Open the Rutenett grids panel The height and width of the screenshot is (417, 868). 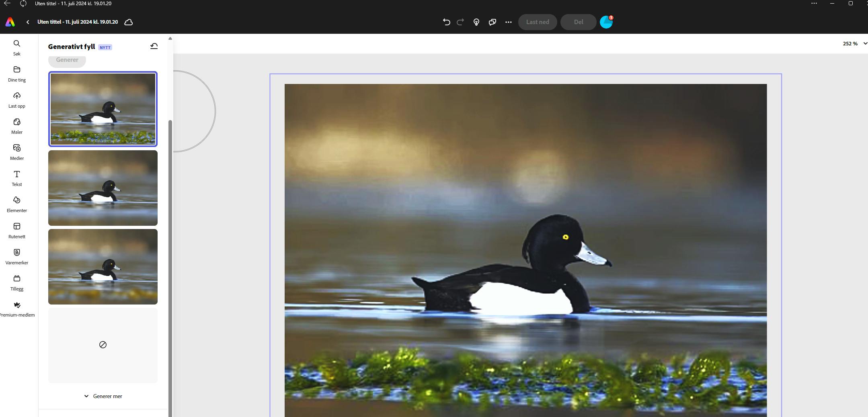tap(17, 231)
